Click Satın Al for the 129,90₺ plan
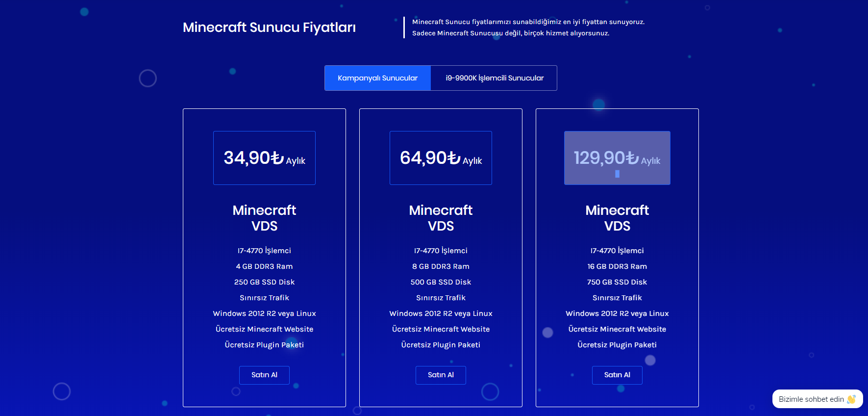The width and height of the screenshot is (868, 416). click(x=617, y=375)
